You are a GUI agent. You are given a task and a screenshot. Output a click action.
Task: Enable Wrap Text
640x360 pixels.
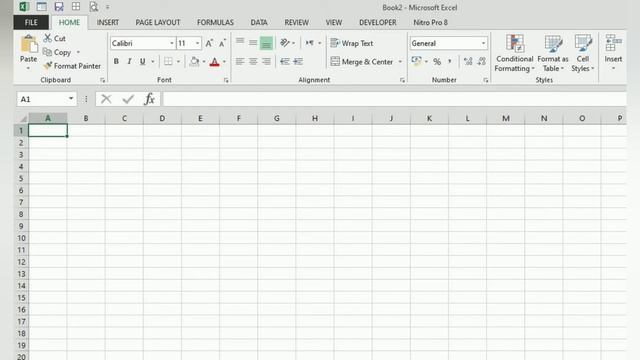pos(352,43)
